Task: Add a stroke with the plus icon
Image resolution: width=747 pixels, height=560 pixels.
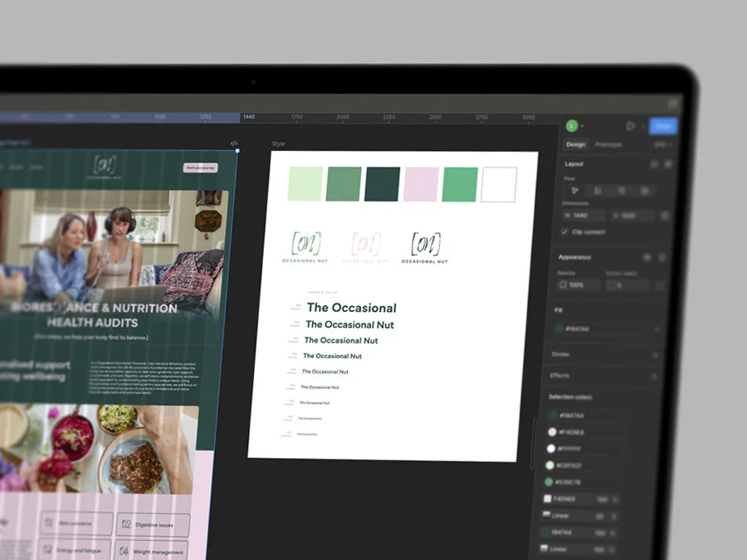Action: tap(655, 355)
